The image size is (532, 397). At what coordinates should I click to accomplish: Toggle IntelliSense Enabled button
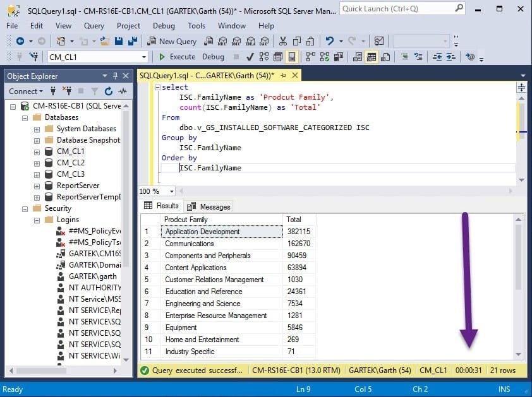coord(292,57)
